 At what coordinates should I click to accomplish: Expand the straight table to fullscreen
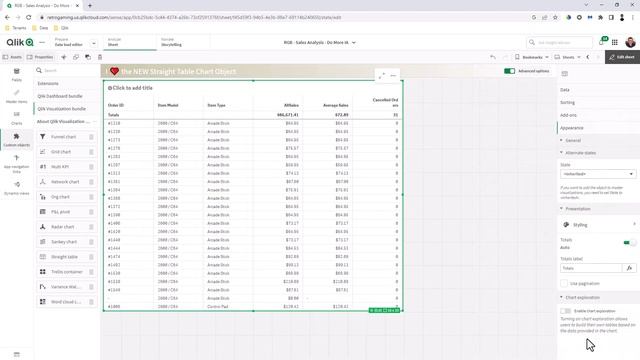pos(382,76)
